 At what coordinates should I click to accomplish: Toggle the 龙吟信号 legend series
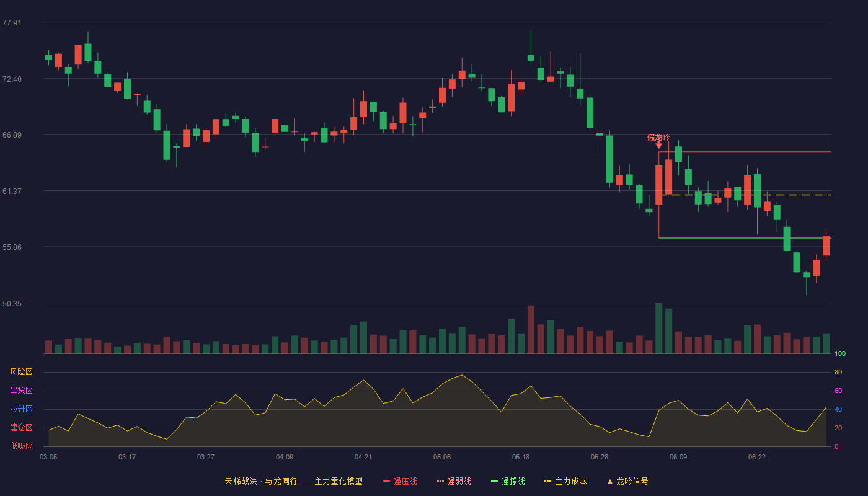tap(627, 481)
